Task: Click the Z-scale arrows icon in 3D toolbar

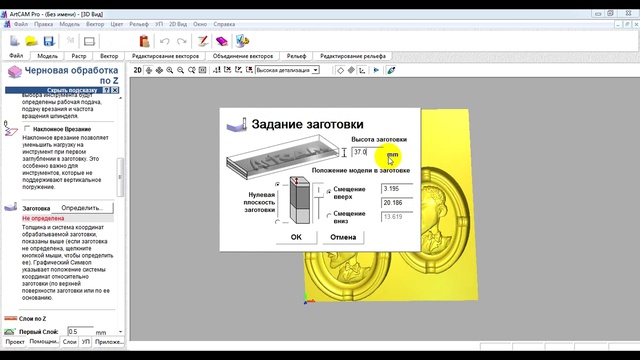Action: (217, 70)
